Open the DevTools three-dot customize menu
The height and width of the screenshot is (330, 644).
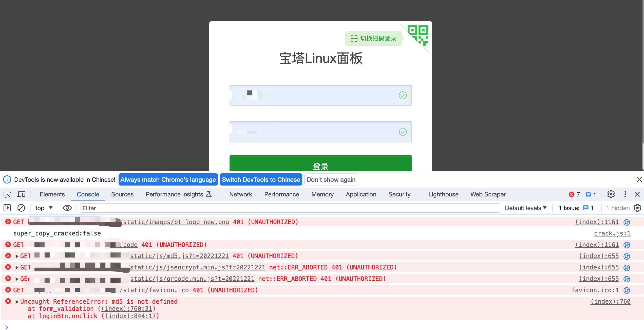tap(625, 194)
